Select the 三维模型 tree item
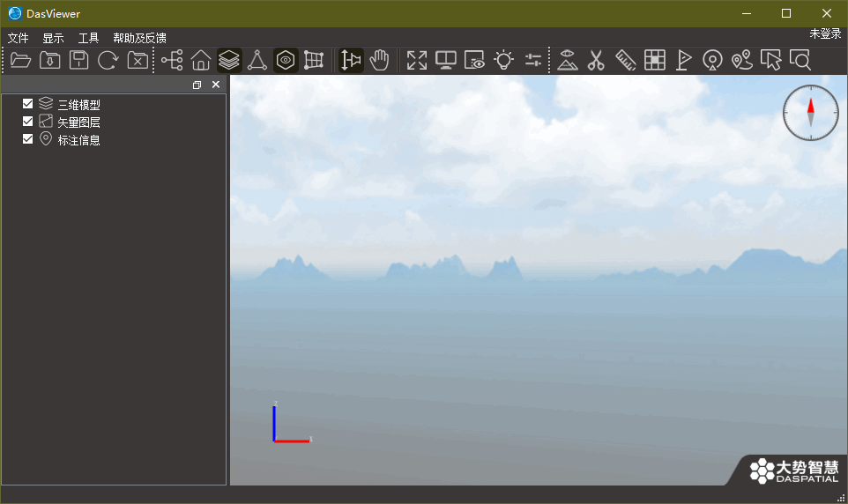Image resolution: width=848 pixels, height=504 pixels. coord(79,104)
